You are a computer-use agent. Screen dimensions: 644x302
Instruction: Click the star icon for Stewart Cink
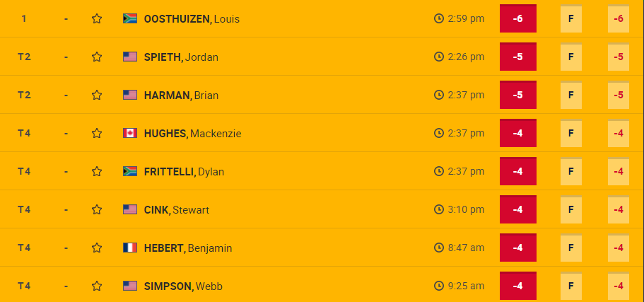pos(97,210)
